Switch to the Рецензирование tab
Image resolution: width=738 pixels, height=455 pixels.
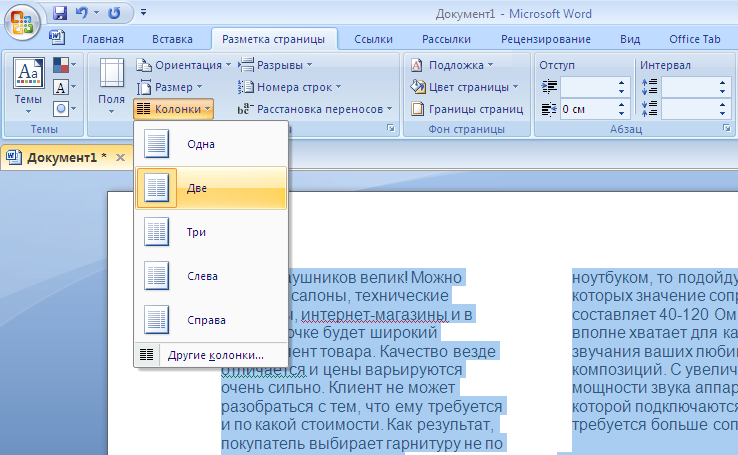tap(545, 40)
